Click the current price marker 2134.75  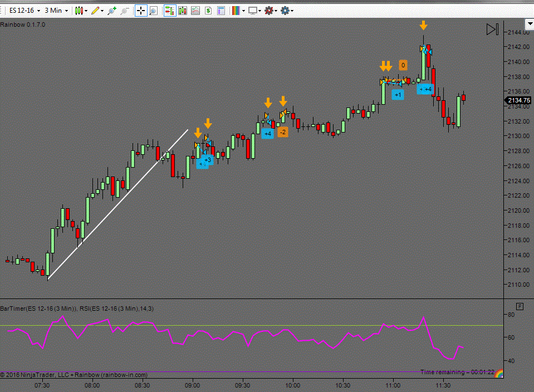[x=518, y=100]
